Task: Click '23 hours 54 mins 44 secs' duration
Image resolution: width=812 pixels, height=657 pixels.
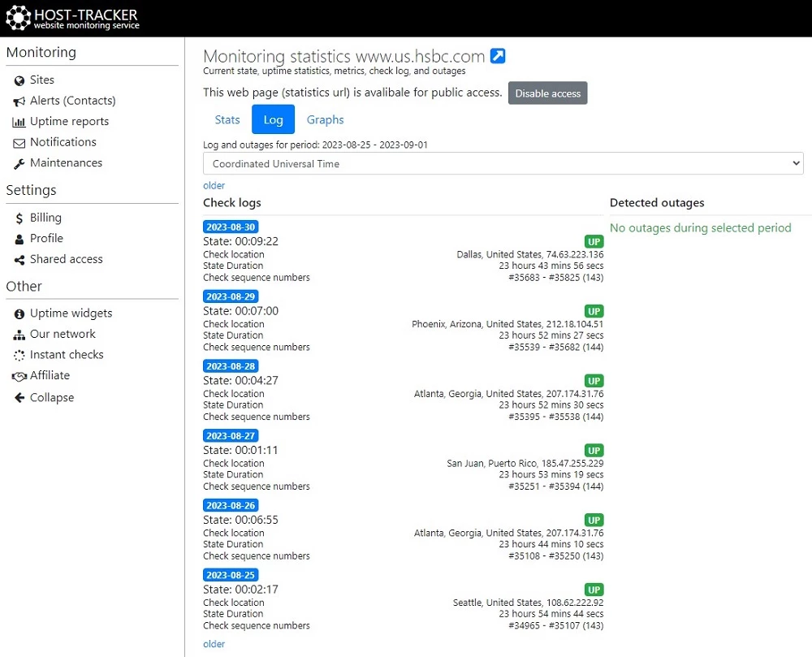Action: pyautogui.click(x=551, y=614)
